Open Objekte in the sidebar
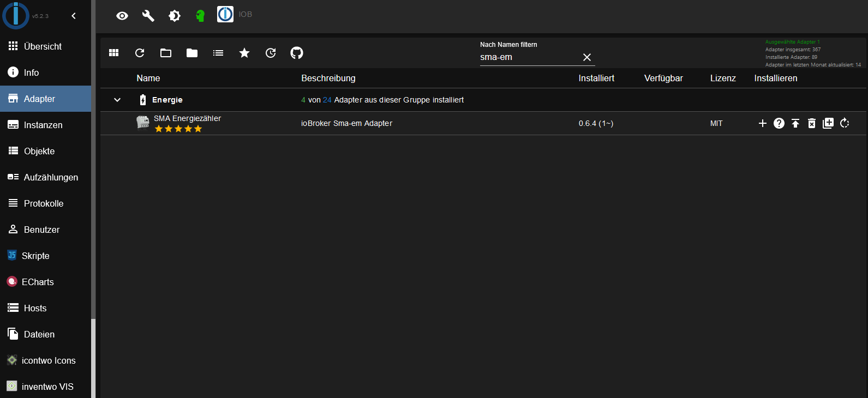This screenshot has width=868, height=398. click(46, 151)
